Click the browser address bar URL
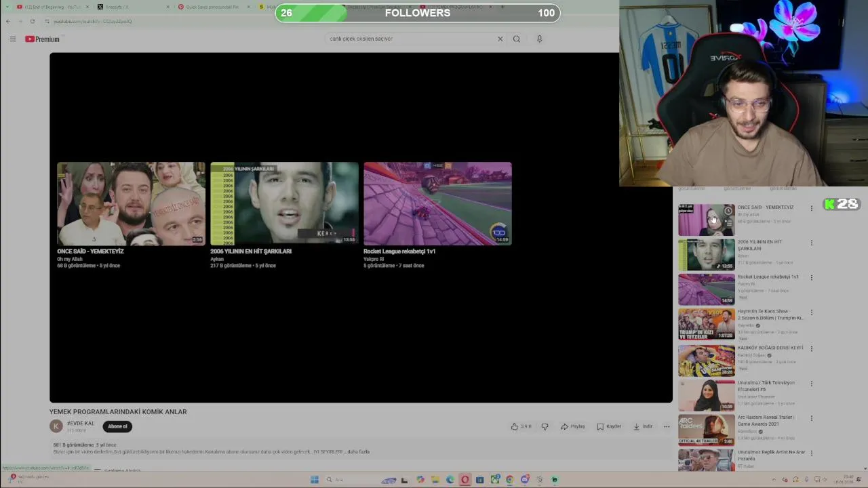 tap(92, 21)
